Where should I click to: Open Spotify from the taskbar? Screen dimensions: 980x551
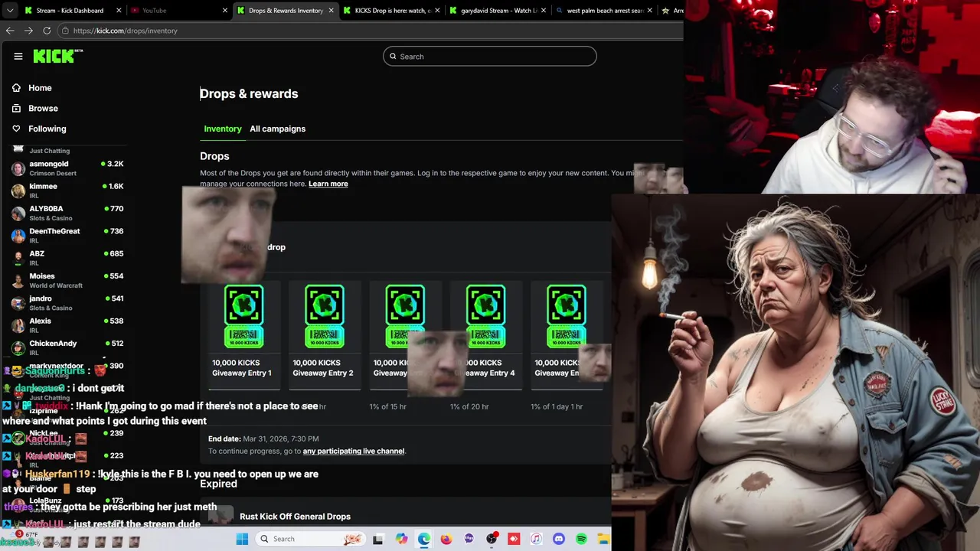pyautogui.click(x=581, y=539)
